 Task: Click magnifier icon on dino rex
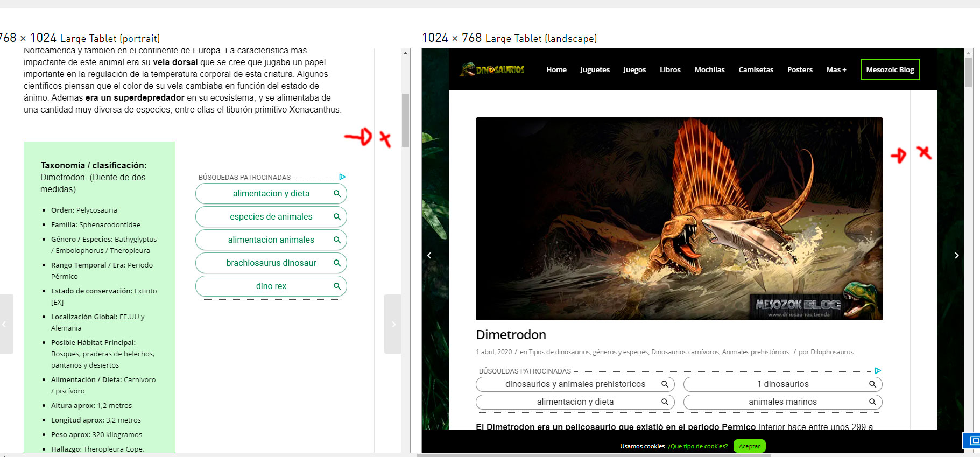tap(337, 286)
